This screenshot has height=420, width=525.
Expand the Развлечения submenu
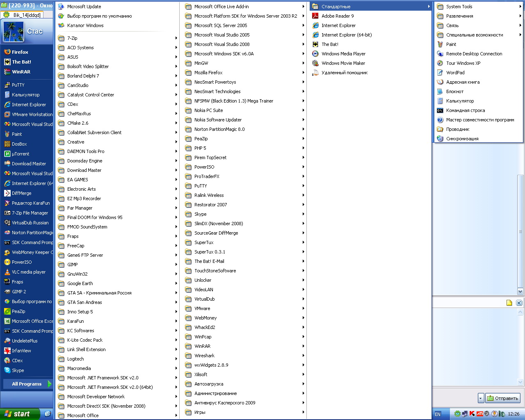(x=459, y=16)
